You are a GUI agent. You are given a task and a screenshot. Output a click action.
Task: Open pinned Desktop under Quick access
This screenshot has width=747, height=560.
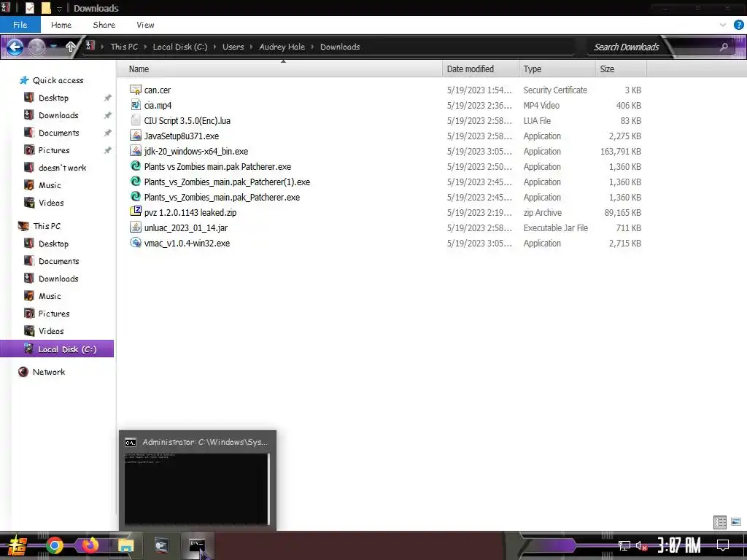pos(53,98)
